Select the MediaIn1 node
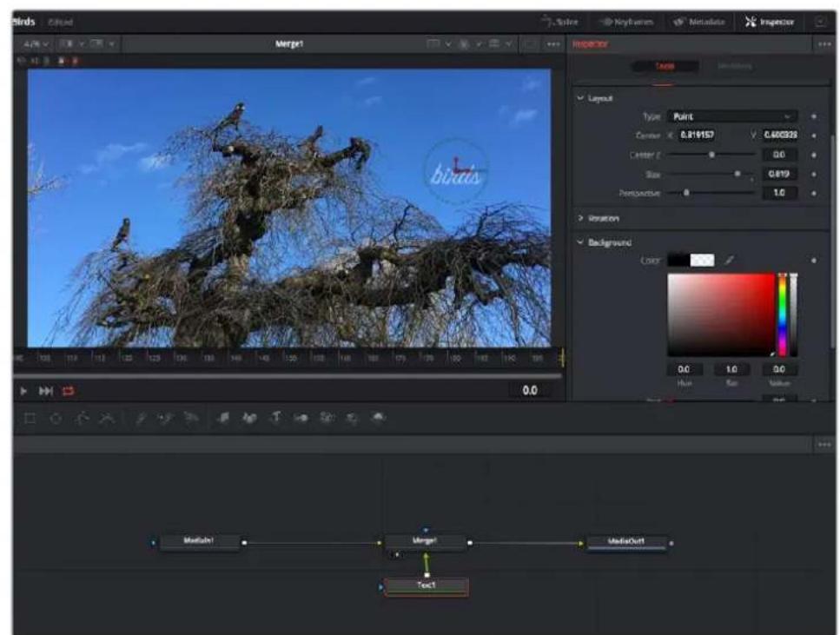This screenshot has height=635, width=840. [x=199, y=542]
